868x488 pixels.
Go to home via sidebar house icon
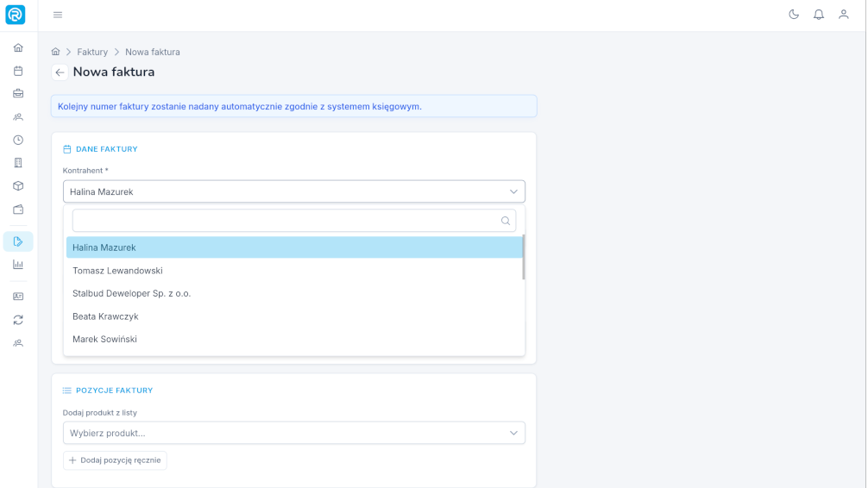18,47
